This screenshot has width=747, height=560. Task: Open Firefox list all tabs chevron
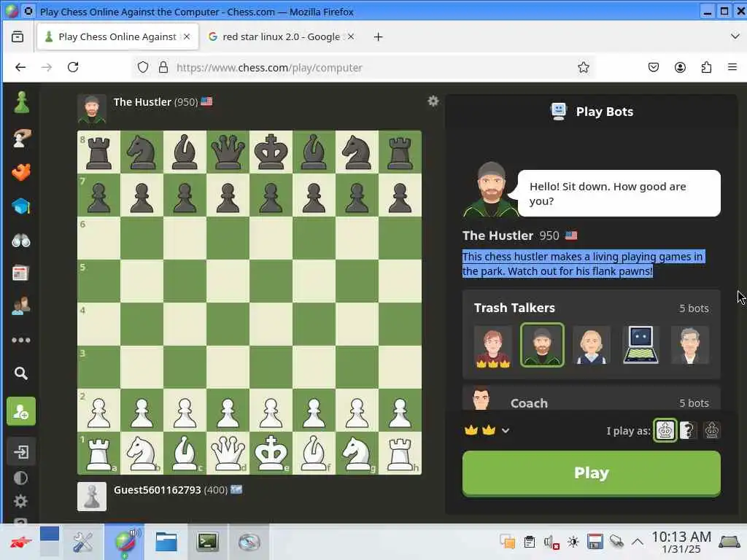pyautogui.click(x=735, y=36)
